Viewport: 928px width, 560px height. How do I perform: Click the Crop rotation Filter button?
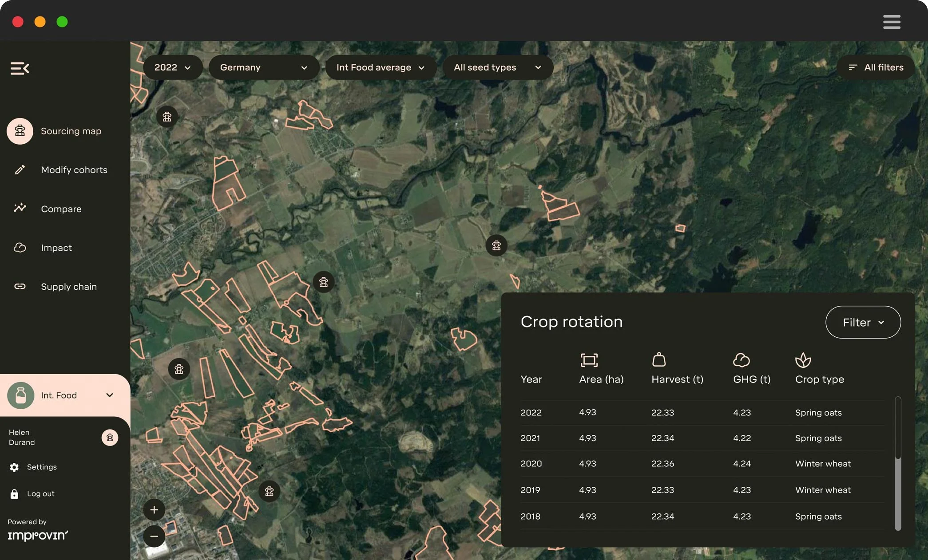point(863,322)
